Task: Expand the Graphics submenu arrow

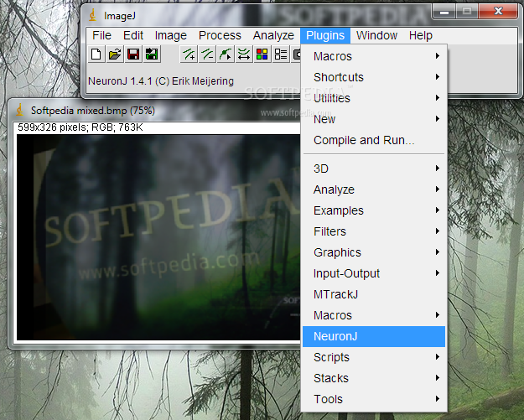Action: click(x=438, y=252)
